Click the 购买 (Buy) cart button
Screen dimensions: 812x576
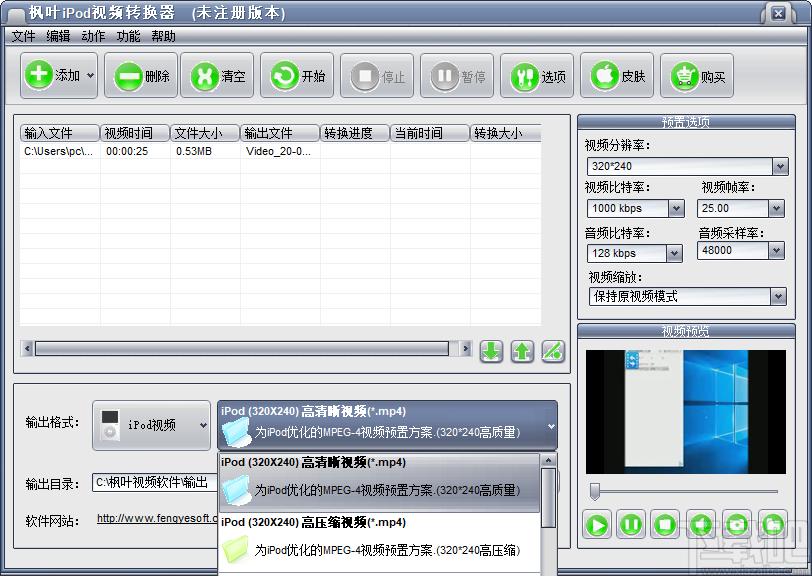697,76
